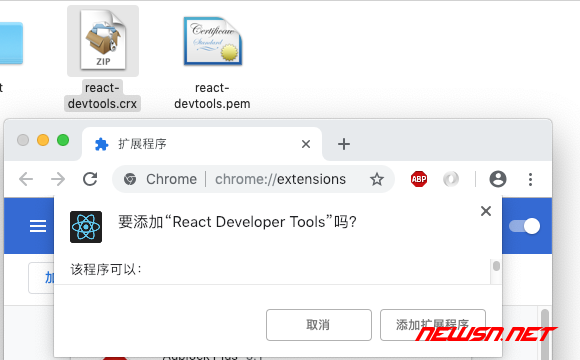Click the grey circular extension icon in toolbar
Image resolution: width=580 pixels, height=360 pixels.
pyautogui.click(x=451, y=179)
